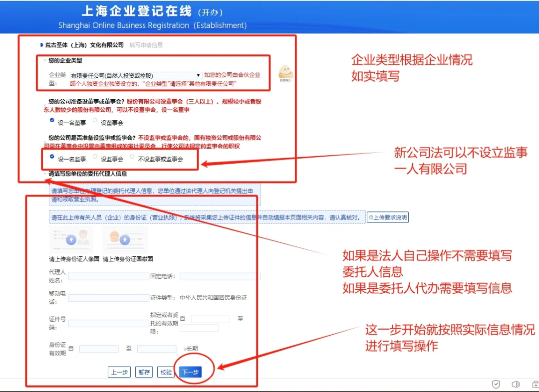Upload ID card portrait side thumbnail
539x392 pixels.
(71, 239)
